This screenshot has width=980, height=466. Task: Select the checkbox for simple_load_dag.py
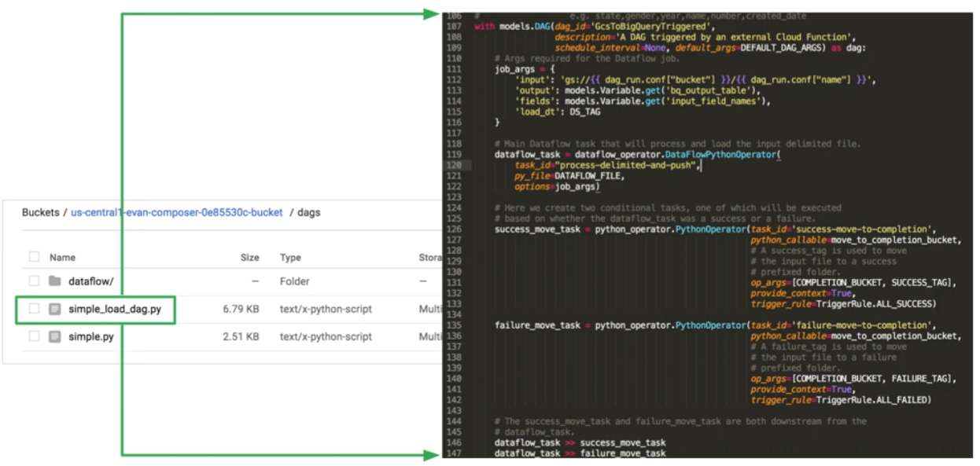32,309
